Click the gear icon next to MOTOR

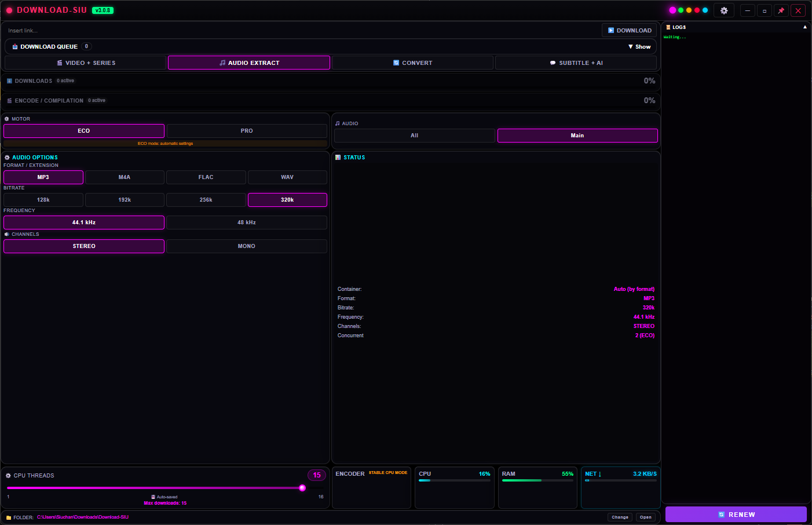point(7,119)
